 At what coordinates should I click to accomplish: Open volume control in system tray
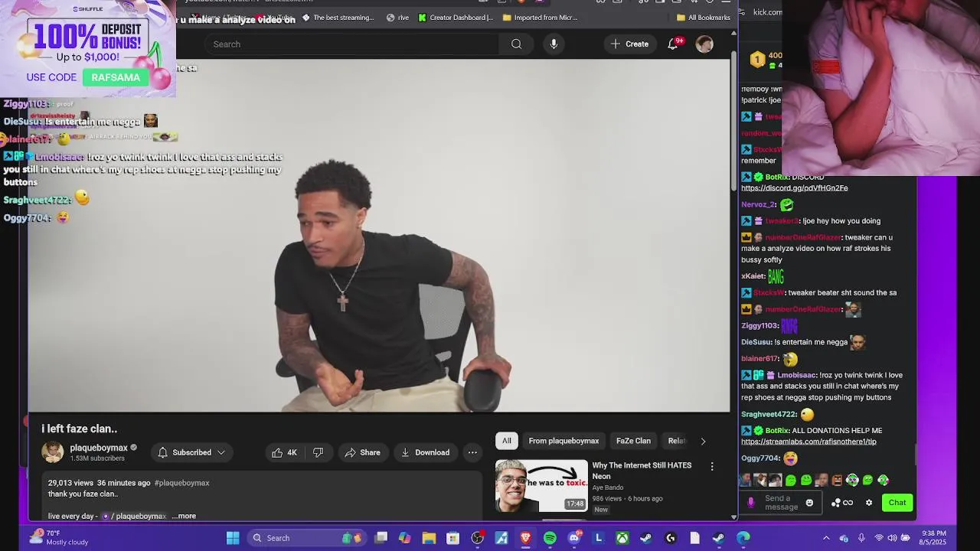pos(893,538)
